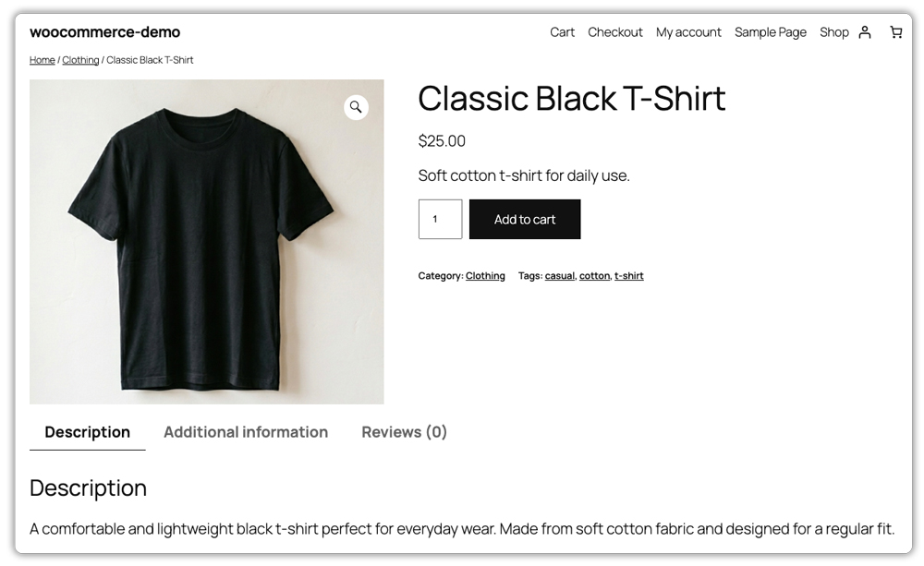
Task: Open the Checkout page
Action: pos(615,32)
